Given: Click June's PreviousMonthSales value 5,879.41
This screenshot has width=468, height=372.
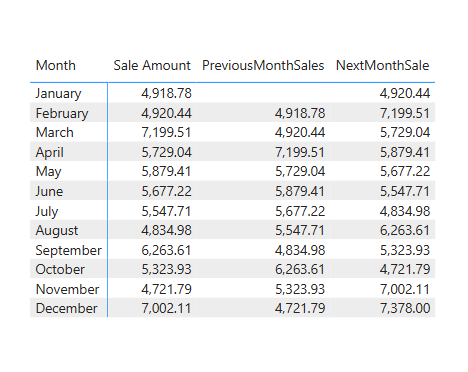Looking at the screenshot, I should [x=300, y=191].
